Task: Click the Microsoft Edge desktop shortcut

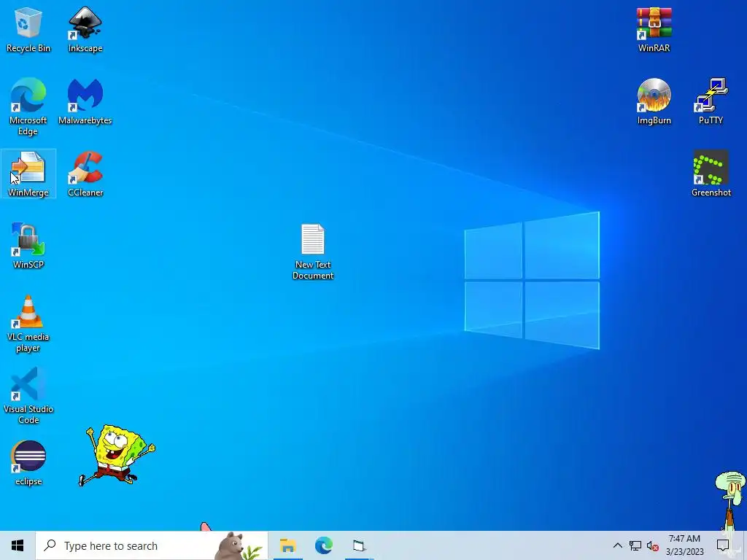Action: click(x=28, y=106)
